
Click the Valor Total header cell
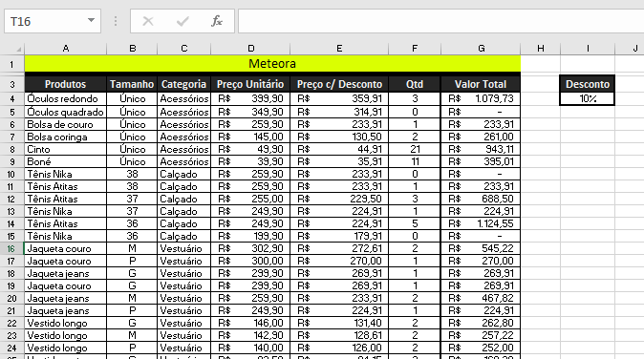481,84
